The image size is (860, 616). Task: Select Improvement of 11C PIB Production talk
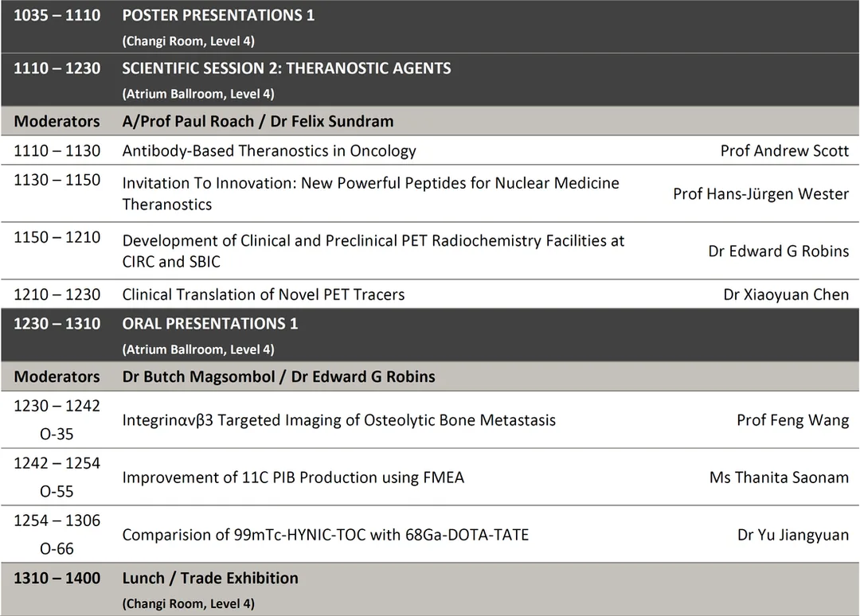pos(293,478)
